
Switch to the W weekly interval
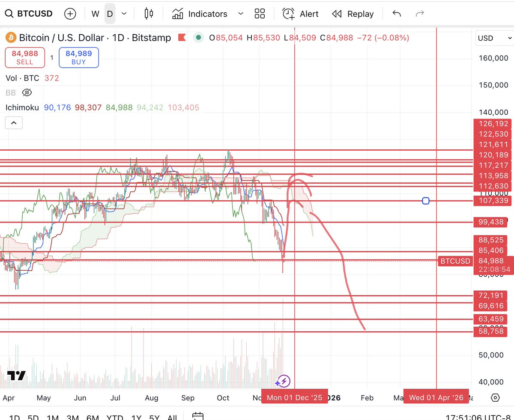[95, 14]
